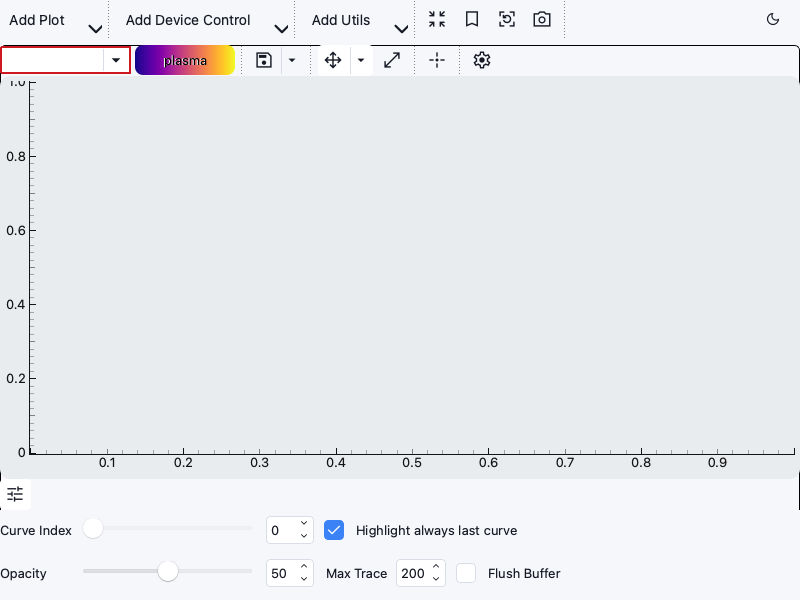This screenshot has width=800, height=600.
Task: Open the dropdown arrow beside move tool
Action: coord(361,60)
